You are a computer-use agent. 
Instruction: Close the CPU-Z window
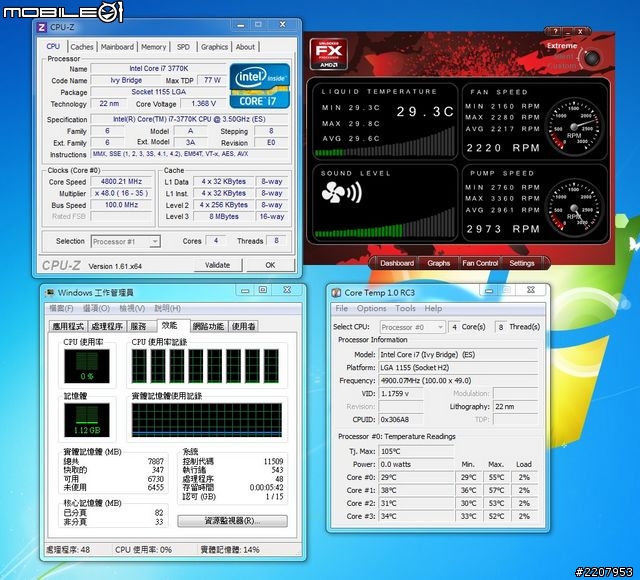pos(282,25)
